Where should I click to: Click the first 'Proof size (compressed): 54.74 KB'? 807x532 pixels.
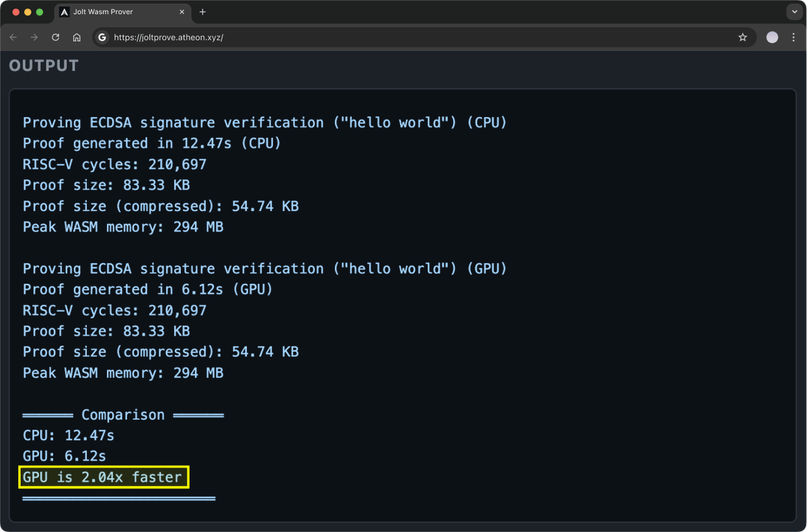coord(161,206)
